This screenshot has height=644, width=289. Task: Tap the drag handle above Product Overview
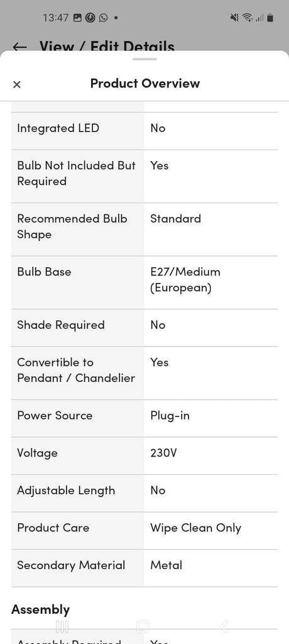pos(144,59)
